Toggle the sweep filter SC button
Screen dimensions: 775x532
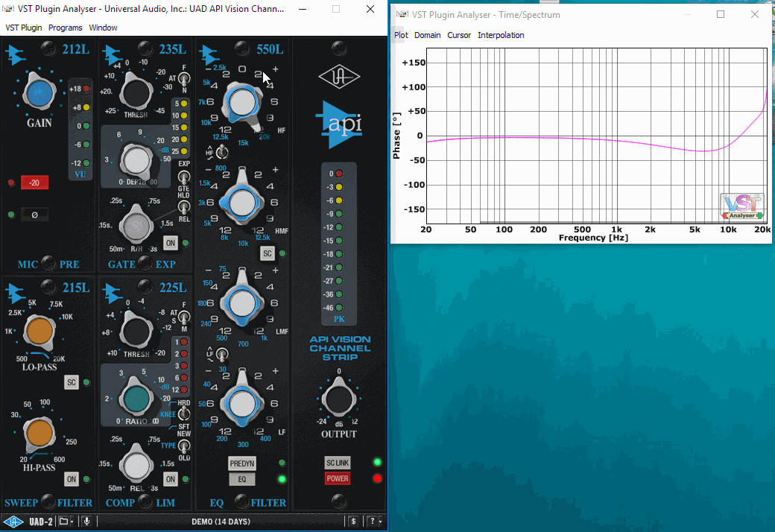coord(72,382)
